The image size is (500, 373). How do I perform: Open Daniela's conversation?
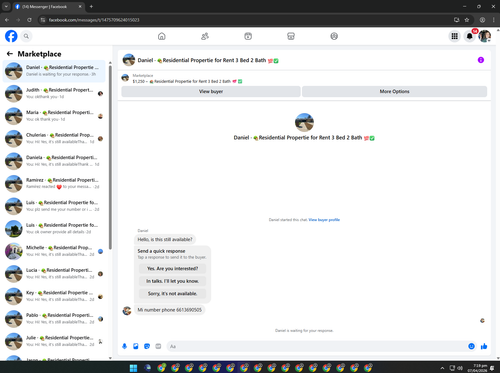pos(54,161)
